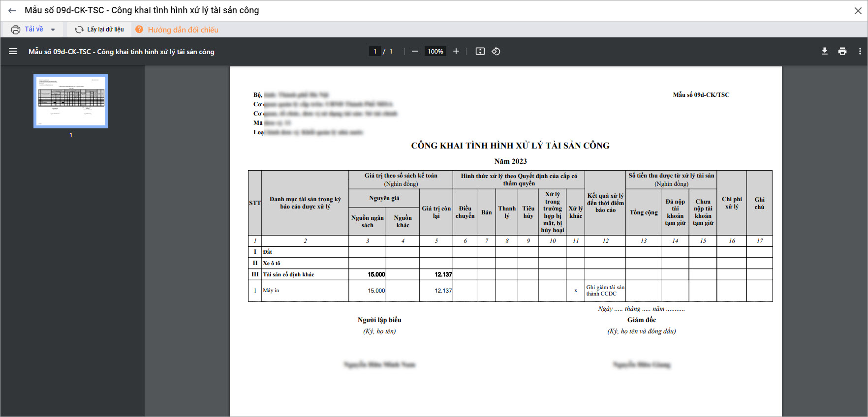Click the STT column header
Screen dimensions: 868x417
point(255,203)
